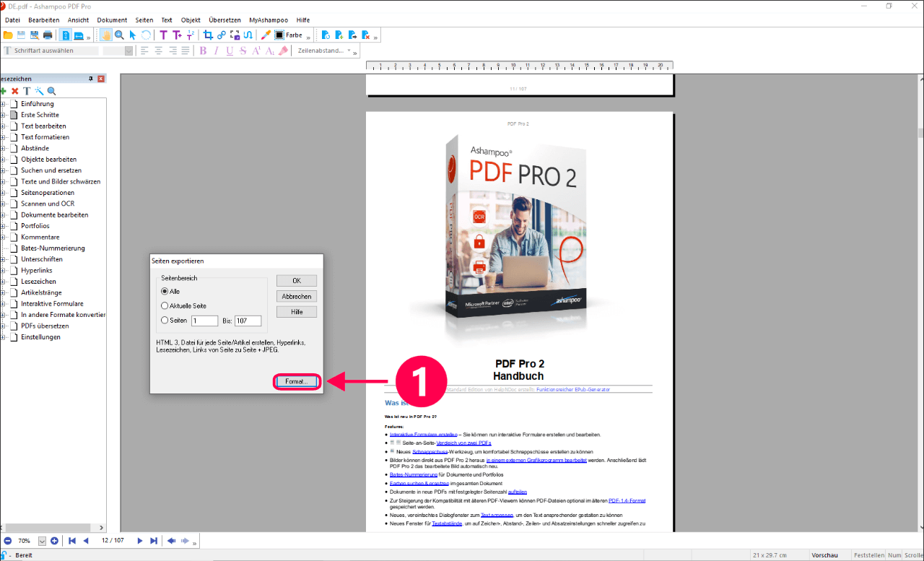This screenshot has height=561, width=924.
Task: Pick a color with the eyedropper tool
Action: [266, 35]
